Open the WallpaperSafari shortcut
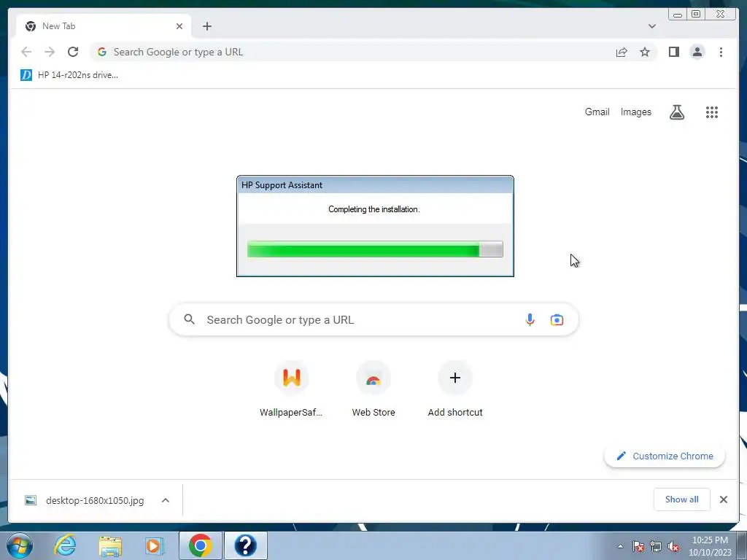The height and width of the screenshot is (560, 747). 291,390
